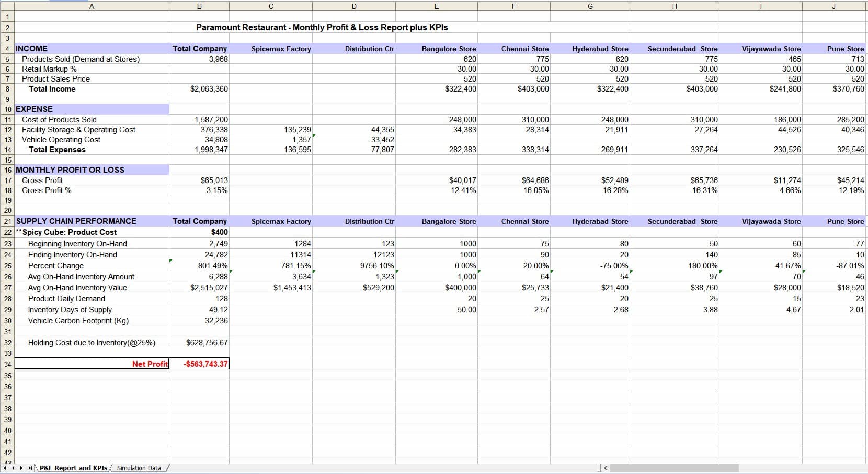Click the next sheet navigation arrow
This screenshot has height=474, width=868.
[21, 468]
